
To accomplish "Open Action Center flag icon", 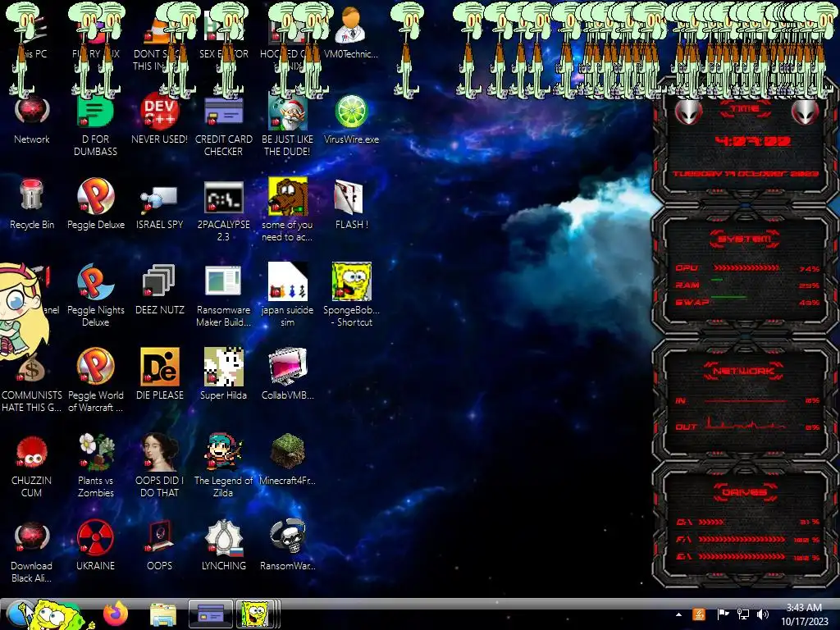I will click(x=723, y=614).
